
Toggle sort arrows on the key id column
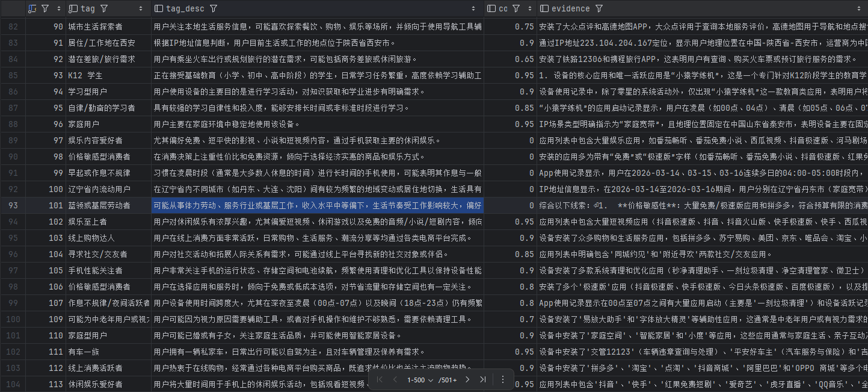[58, 8]
